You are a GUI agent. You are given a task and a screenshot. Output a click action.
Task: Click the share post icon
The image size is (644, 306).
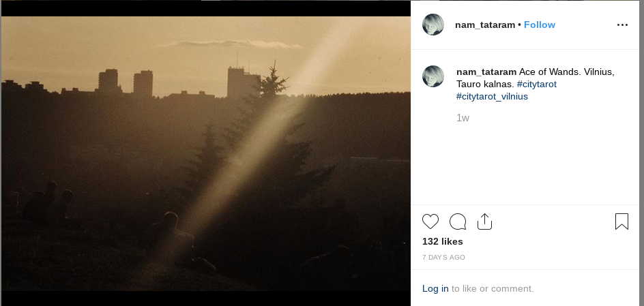484,221
